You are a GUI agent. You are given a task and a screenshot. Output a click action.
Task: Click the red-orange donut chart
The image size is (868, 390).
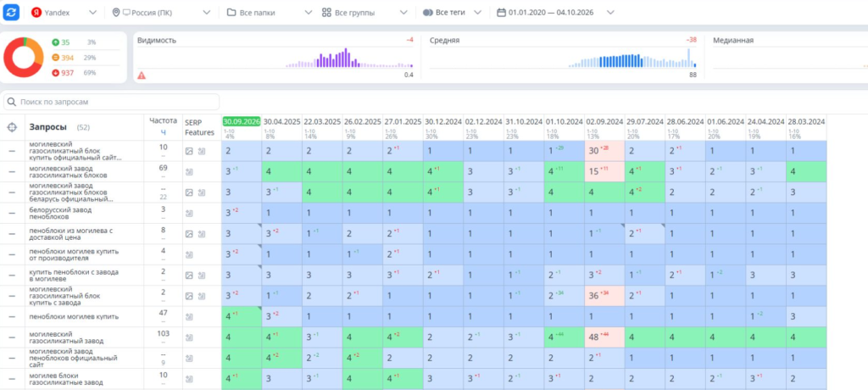[23, 57]
